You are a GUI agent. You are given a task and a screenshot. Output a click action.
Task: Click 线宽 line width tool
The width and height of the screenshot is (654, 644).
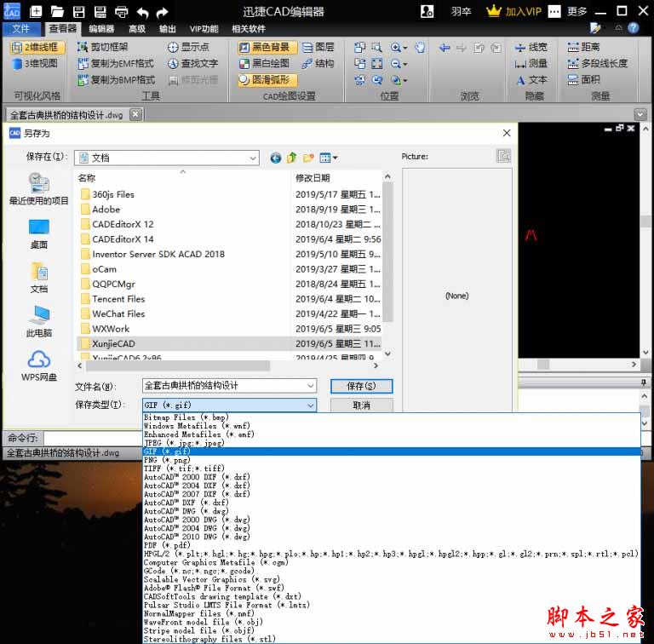point(531,47)
